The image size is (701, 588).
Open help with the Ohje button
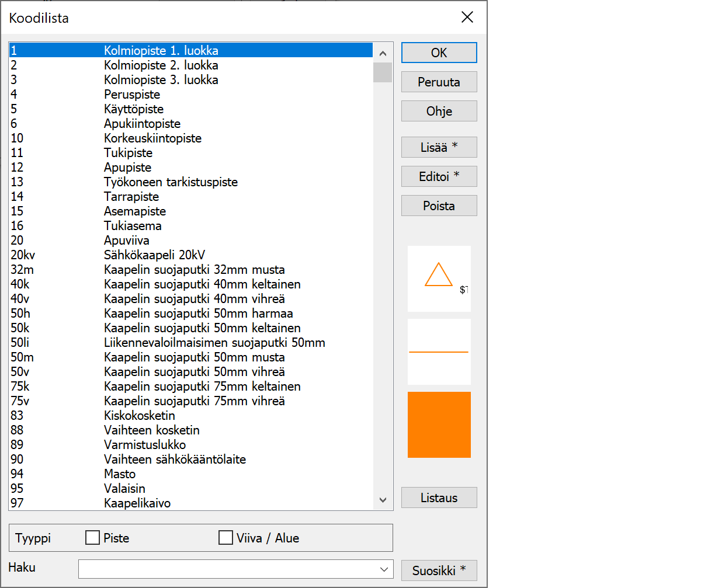pyautogui.click(x=439, y=111)
